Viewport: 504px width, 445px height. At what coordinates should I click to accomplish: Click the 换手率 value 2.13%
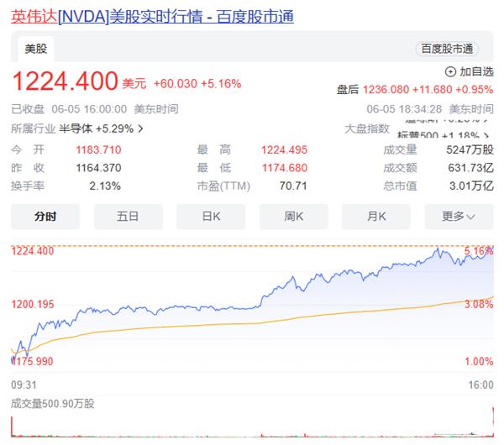105,186
